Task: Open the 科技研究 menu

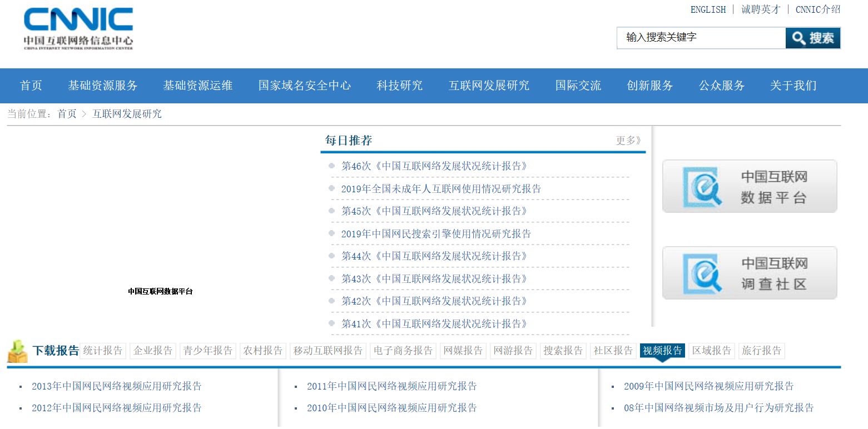Action: (400, 86)
